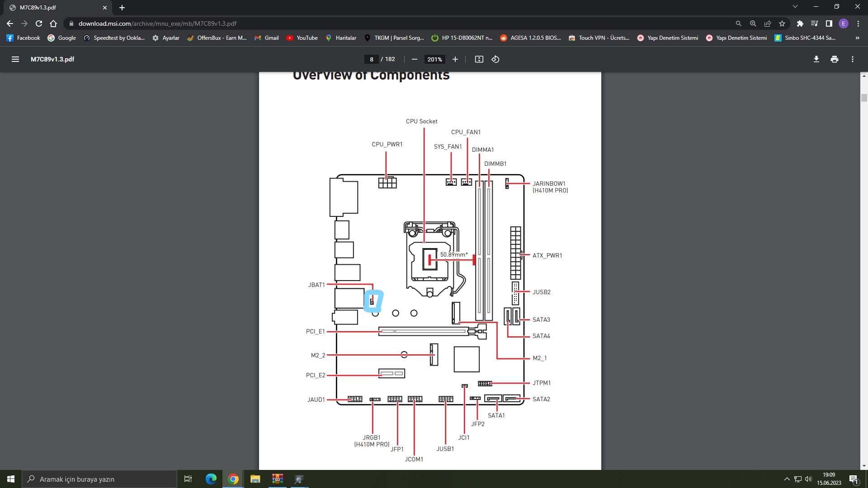Open the Ayarlar bookmark
868x488 pixels.
[166, 38]
